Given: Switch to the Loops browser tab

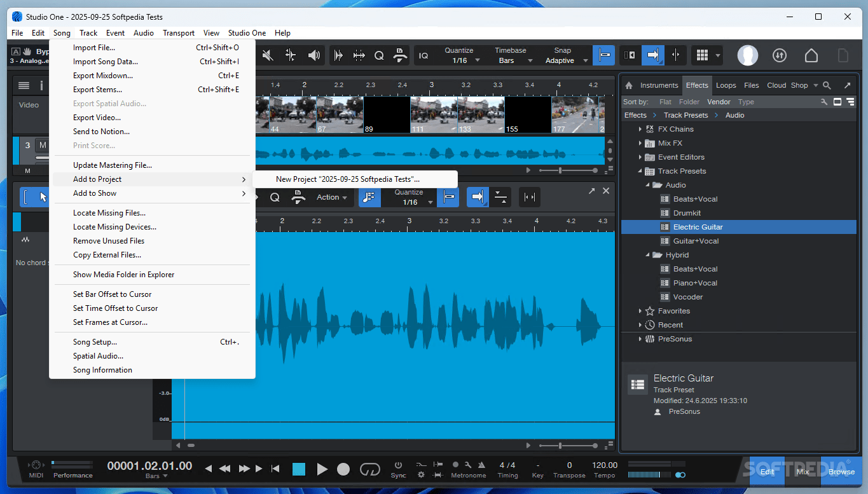Looking at the screenshot, I should pyautogui.click(x=726, y=85).
